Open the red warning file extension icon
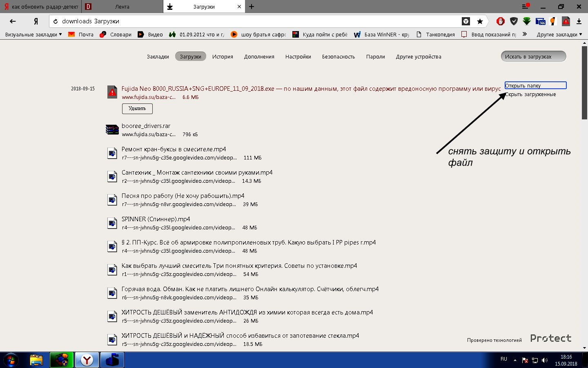Viewport: 588px width, 368px height. pos(566,21)
